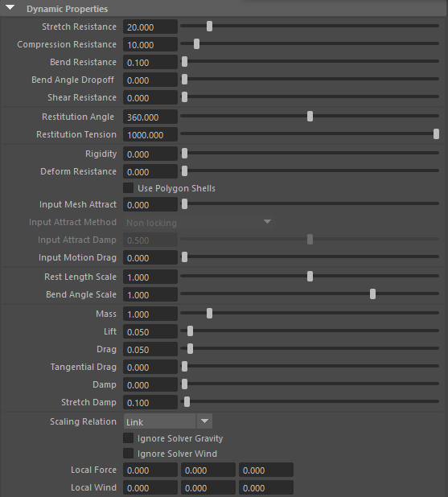Screen dimensions: 448x497
Task: Click the Deform Resistance slider handle
Action: point(184,171)
